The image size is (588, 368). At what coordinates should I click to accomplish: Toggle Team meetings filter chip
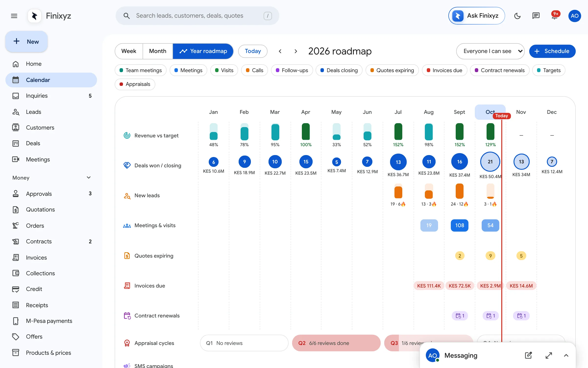(141, 70)
